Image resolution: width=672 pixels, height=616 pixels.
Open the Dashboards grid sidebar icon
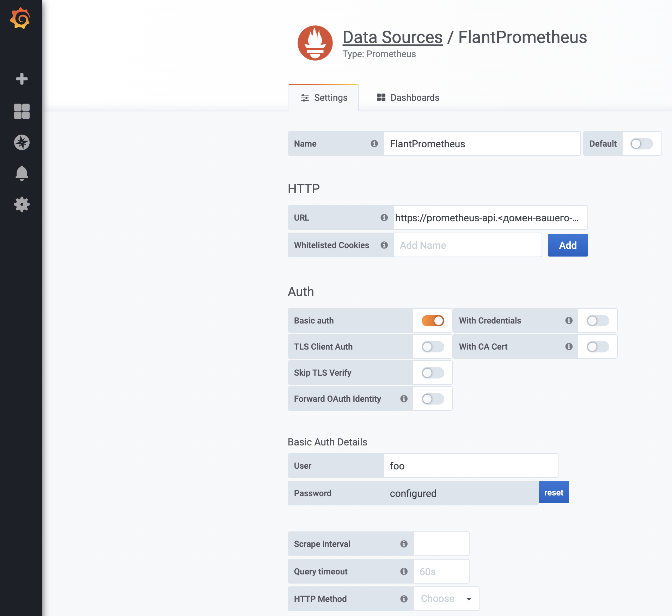22,111
